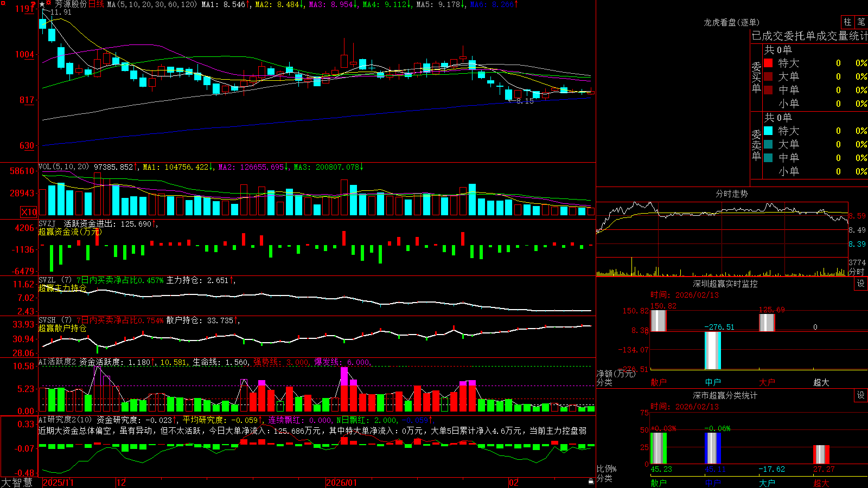Click the red gear icon before 芳源股份
The width and height of the screenshot is (868, 488).
[x=48, y=4]
